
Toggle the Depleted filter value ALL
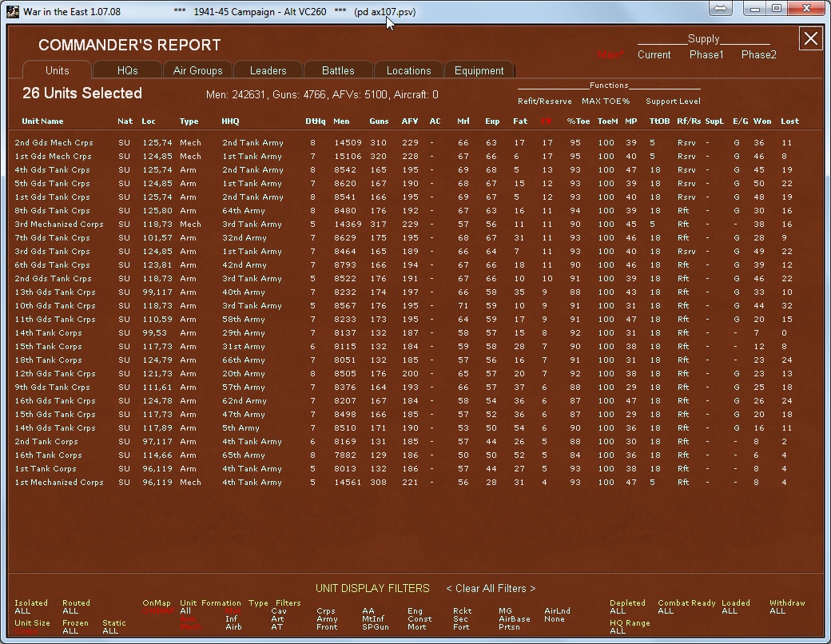click(x=618, y=611)
